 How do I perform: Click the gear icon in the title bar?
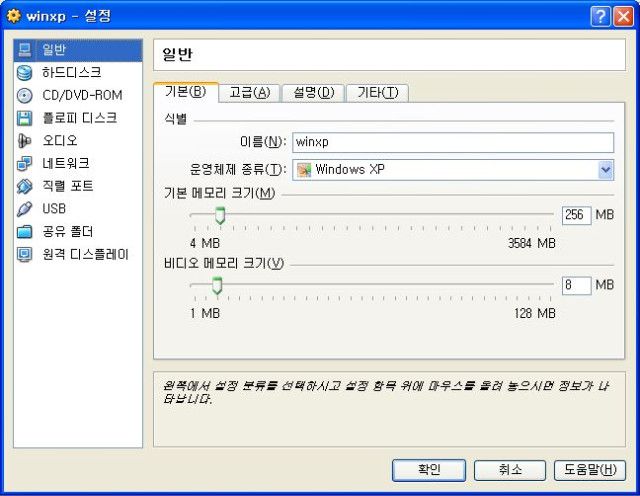point(13,16)
